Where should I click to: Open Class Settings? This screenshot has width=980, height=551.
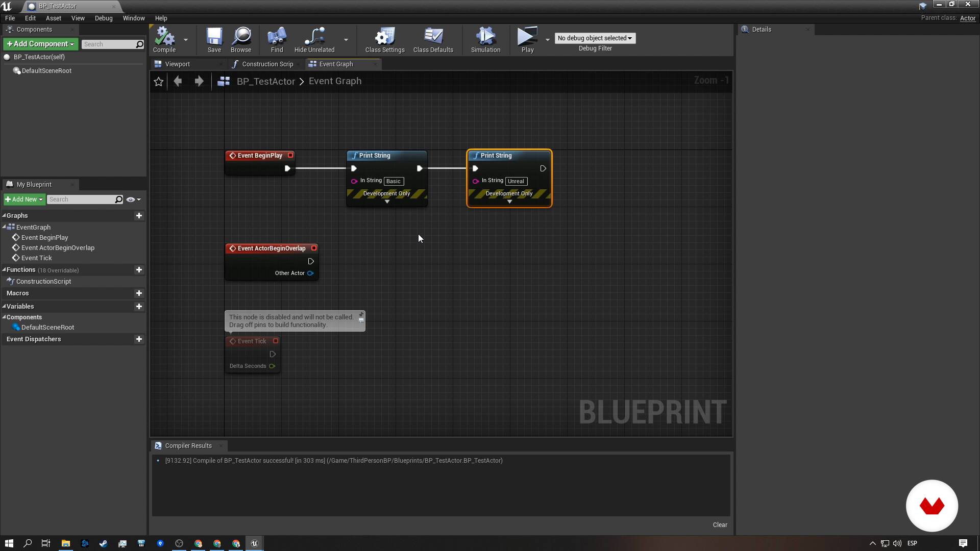coord(385,40)
